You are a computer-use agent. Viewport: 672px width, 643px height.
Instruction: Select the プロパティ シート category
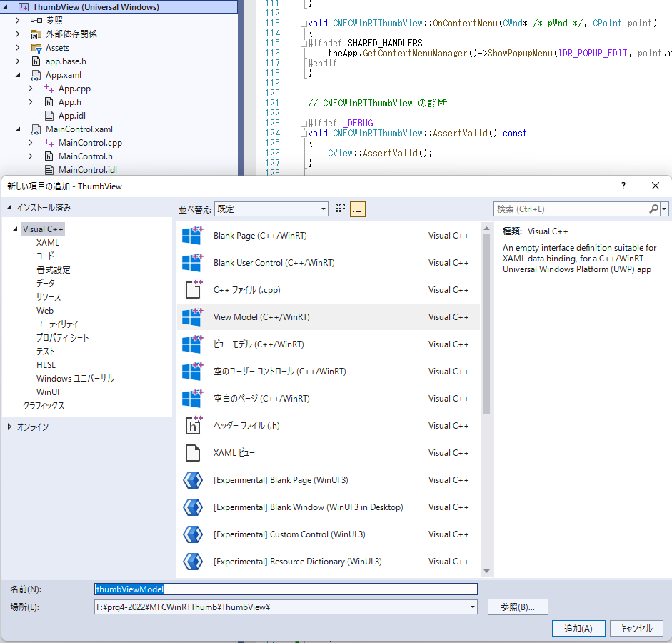63,337
